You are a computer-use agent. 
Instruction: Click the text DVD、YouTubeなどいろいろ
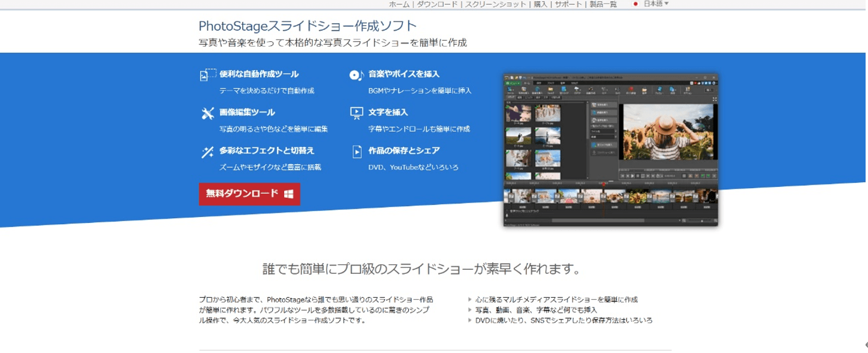(x=414, y=167)
